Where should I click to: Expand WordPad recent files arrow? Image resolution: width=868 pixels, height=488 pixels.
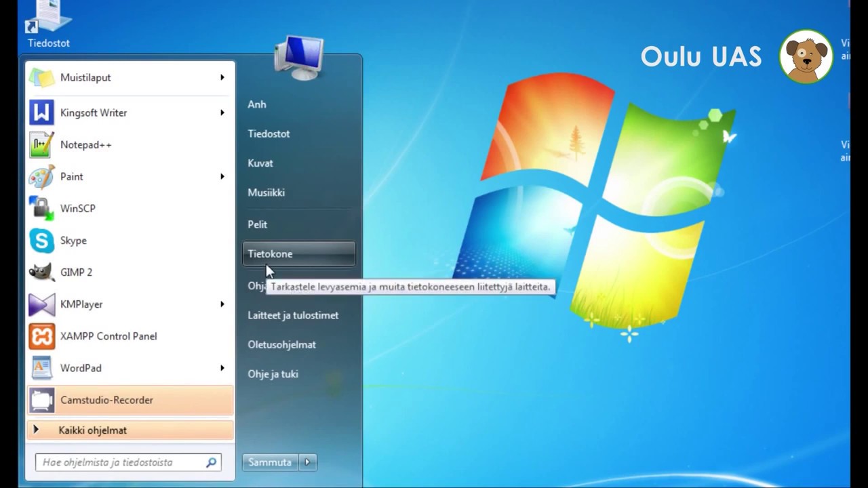pyautogui.click(x=222, y=368)
